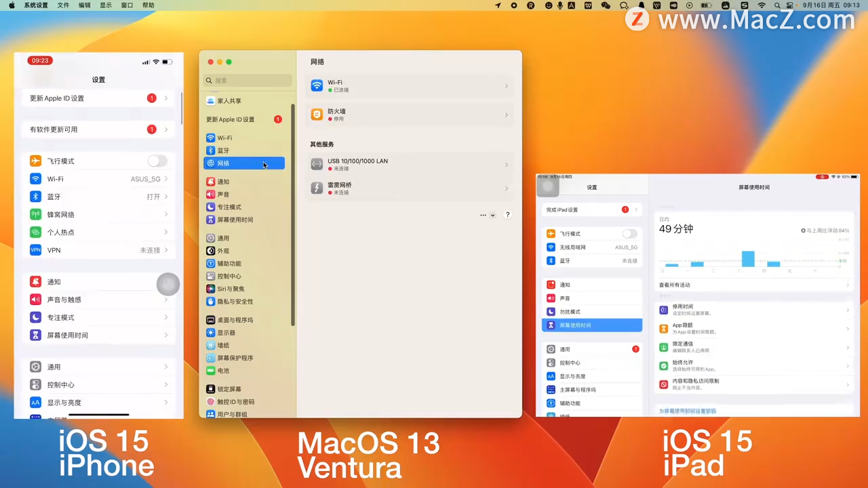Toggle 飞行模式 switch on iPhone
The height and width of the screenshot is (488, 868).
click(157, 161)
